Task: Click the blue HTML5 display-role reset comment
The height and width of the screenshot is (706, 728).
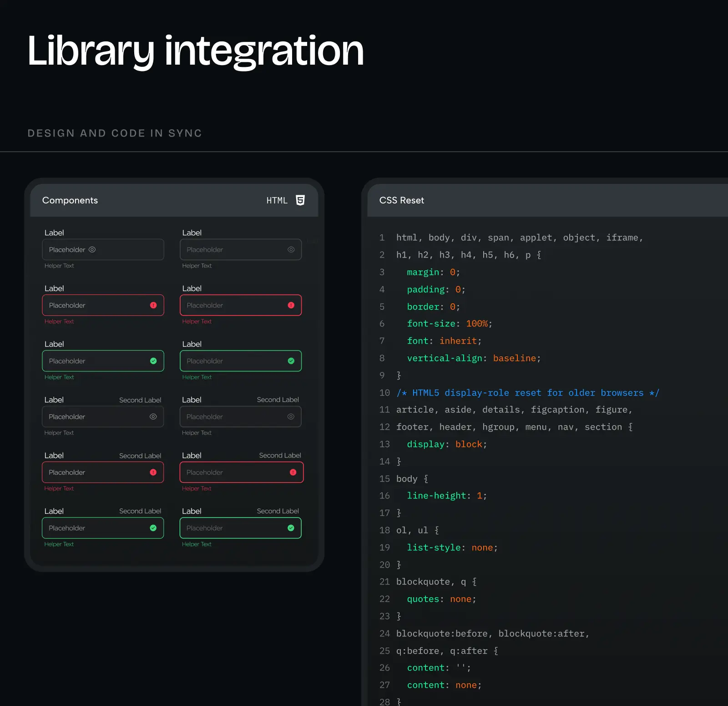Action: (x=528, y=393)
